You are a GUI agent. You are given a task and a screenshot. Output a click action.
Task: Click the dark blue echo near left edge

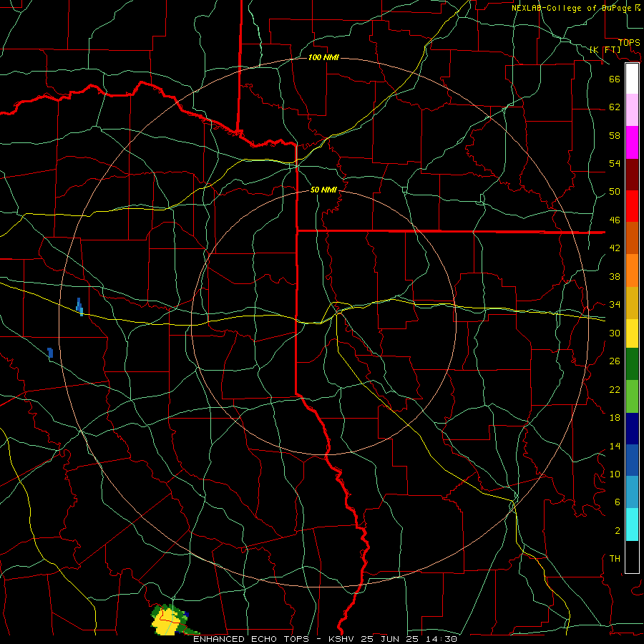tap(50, 353)
